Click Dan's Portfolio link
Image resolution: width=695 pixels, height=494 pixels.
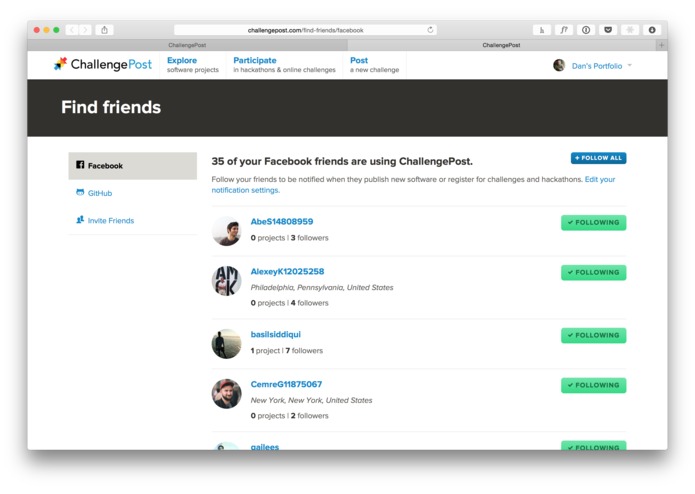click(597, 66)
